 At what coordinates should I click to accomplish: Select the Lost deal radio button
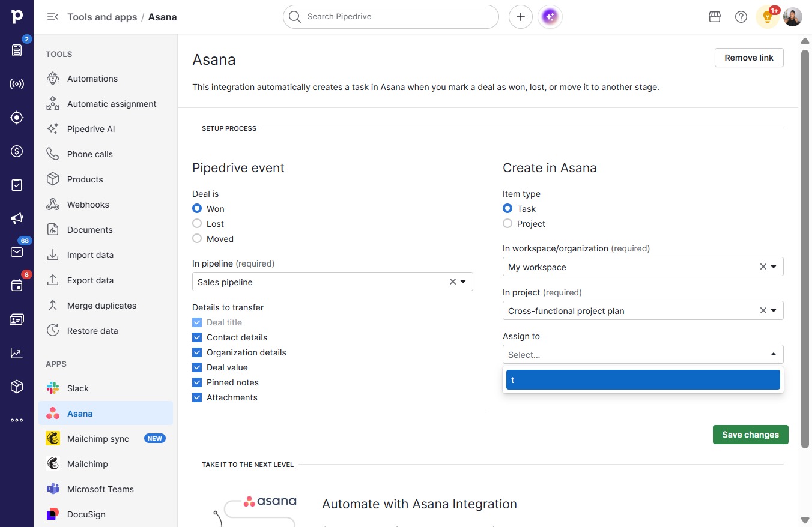click(x=197, y=224)
